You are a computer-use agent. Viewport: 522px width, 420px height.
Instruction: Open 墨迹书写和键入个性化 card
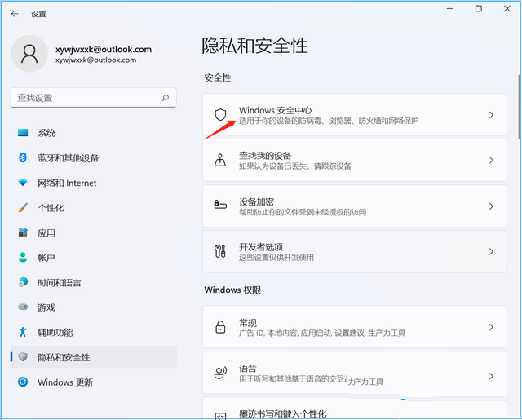click(x=355, y=408)
